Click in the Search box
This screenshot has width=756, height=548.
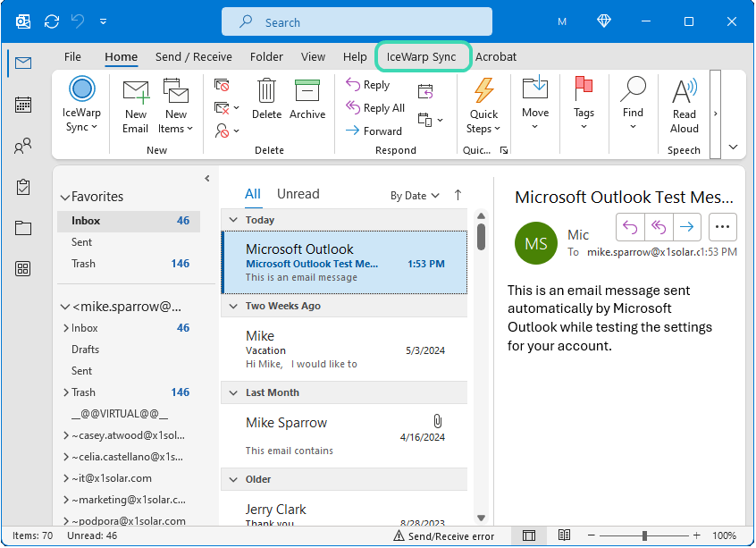357,21
